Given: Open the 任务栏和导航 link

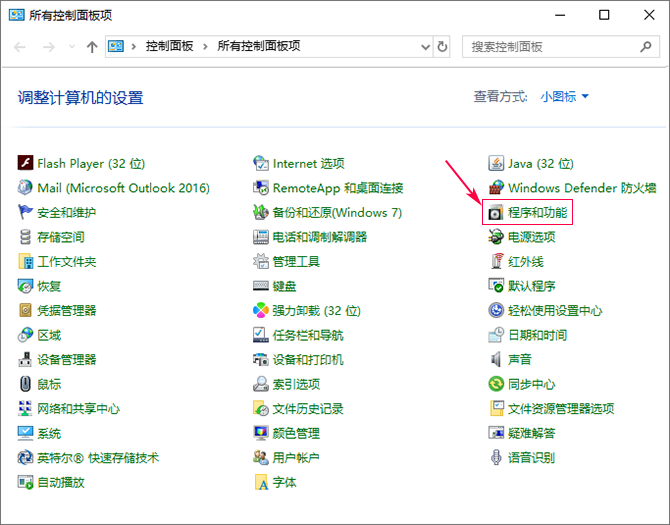Looking at the screenshot, I should coord(308,335).
